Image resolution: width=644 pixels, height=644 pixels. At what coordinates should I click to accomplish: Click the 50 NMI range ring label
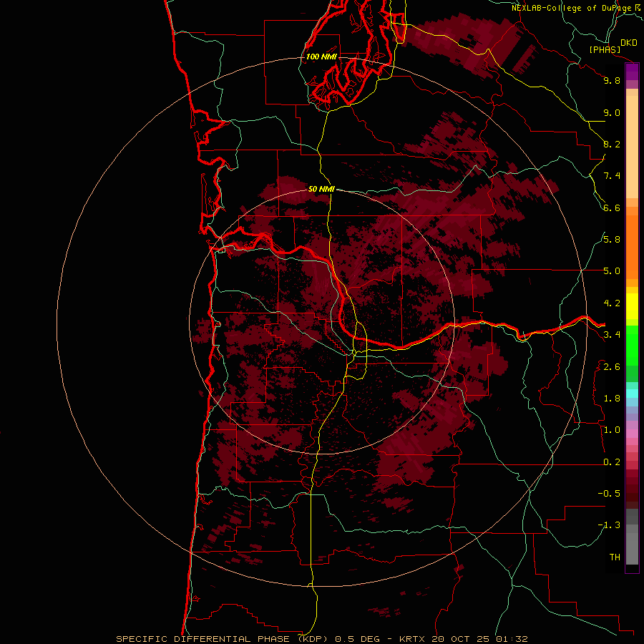click(x=321, y=189)
